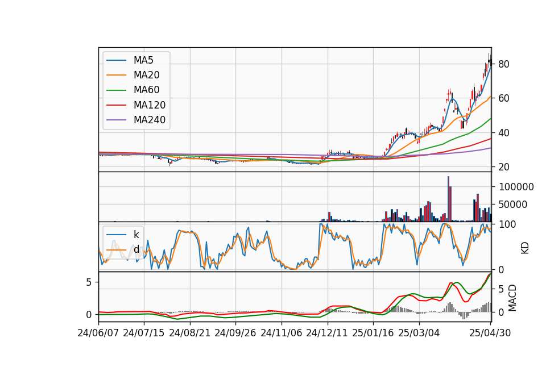
Task: Click the KD axis value 100
Action: (x=507, y=224)
